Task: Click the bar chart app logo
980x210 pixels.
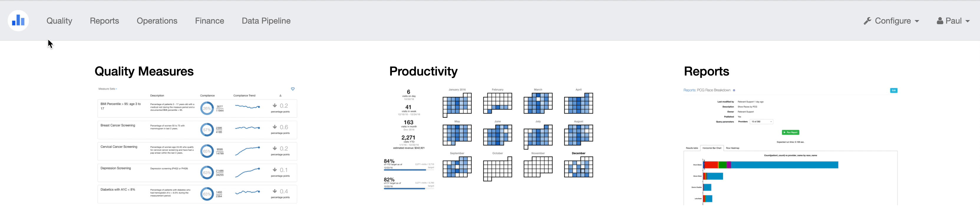Action: click(18, 21)
